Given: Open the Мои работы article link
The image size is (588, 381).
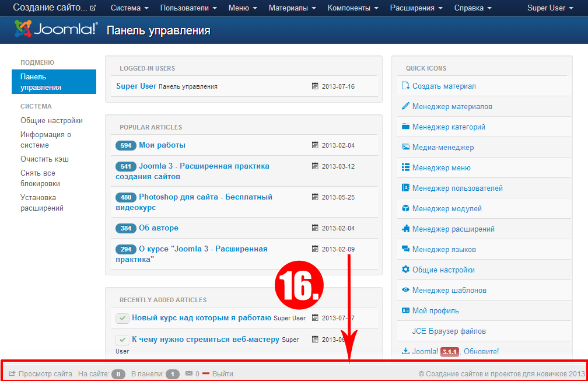Looking at the screenshot, I should point(162,145).
